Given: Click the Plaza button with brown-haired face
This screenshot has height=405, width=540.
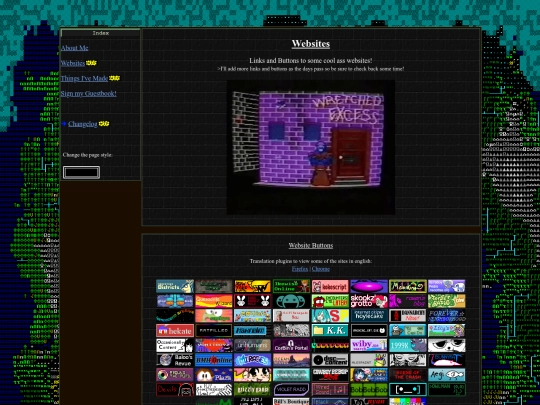Looking at the screenshot, I should [214, 375].
